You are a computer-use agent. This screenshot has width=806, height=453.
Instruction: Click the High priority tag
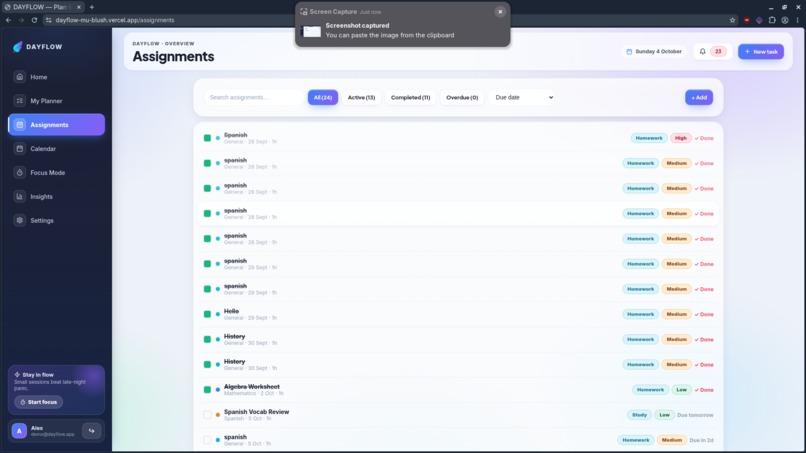tap(681, 138)
